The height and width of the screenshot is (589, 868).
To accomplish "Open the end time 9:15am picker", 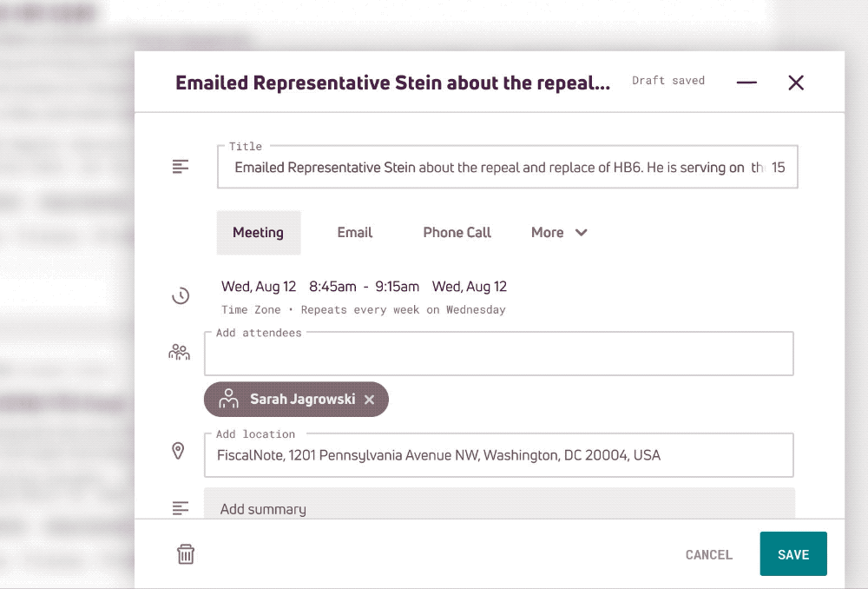I will [398, 287].
